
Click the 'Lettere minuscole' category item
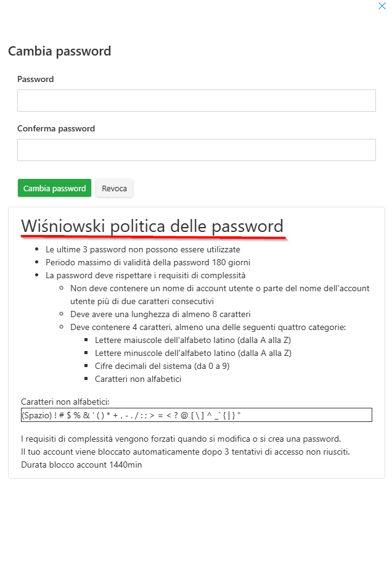click(x=193, y=353)
